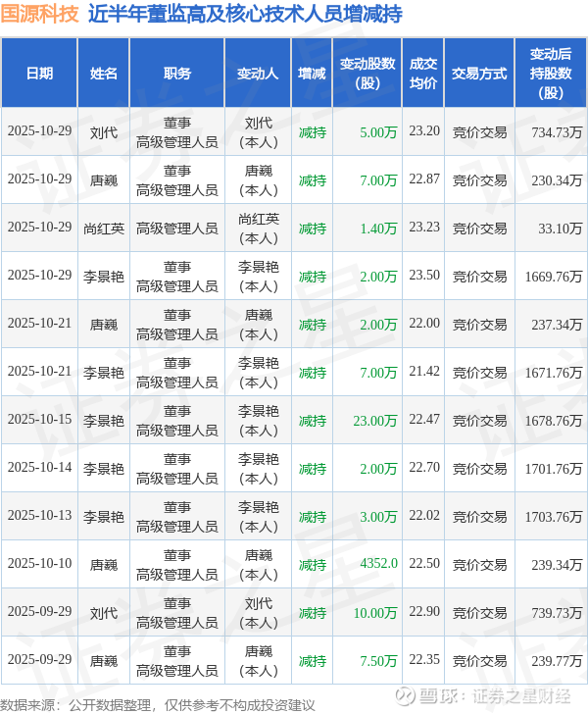Select the share change 4352.0
588x714 pixels.
click(x=378, y=563)
